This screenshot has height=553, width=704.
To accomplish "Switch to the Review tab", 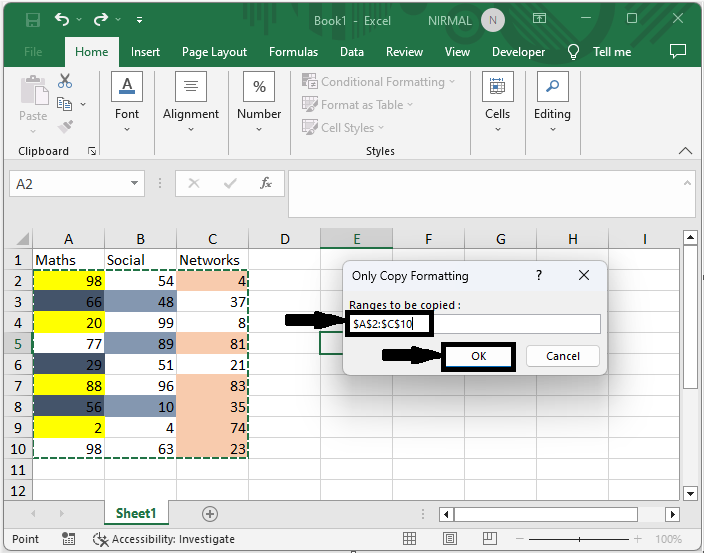I will tap(404, 52).
